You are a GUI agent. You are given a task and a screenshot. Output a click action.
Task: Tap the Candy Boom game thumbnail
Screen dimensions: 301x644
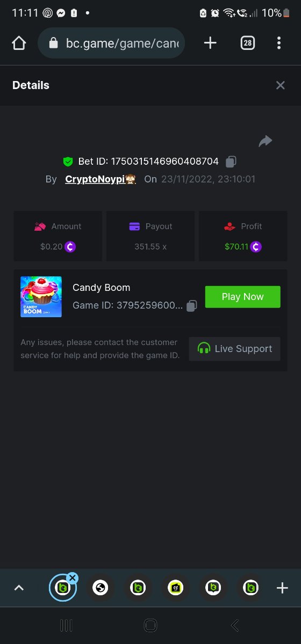[x=41, y=297]
